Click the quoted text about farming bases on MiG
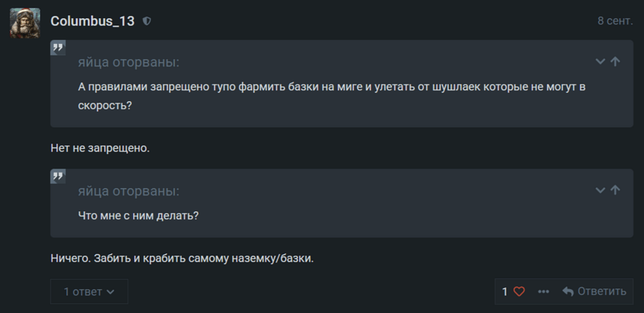 [x=332, y=96]
